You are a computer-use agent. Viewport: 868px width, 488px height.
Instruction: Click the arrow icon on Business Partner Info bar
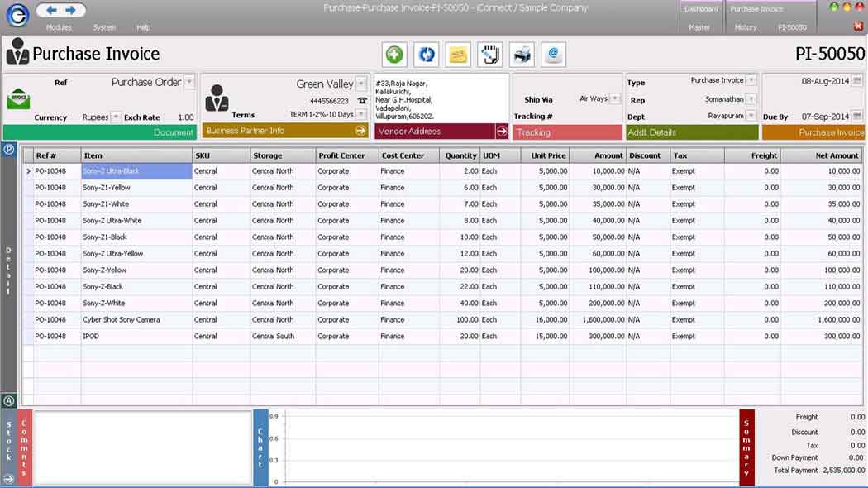tap(360, 131)
